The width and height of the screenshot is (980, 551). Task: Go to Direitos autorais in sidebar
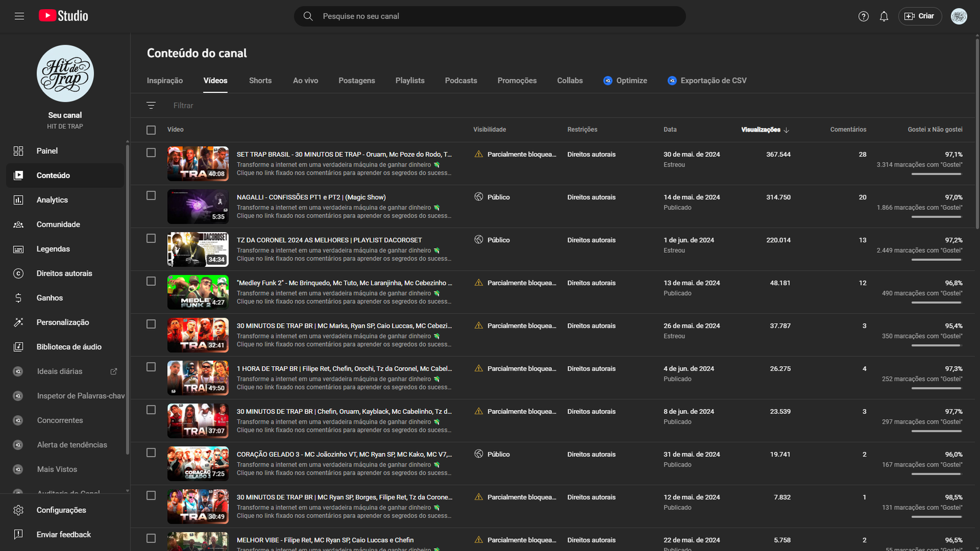tap(64, 274)
